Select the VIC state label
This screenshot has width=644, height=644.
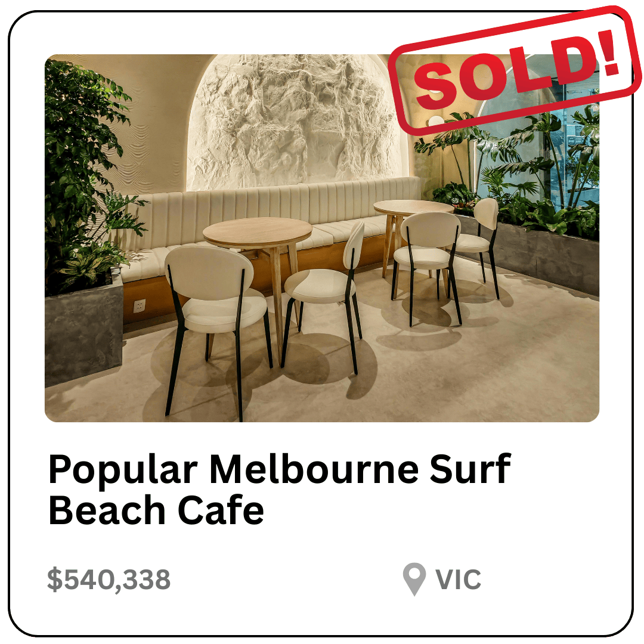click(x=458, y=580)
